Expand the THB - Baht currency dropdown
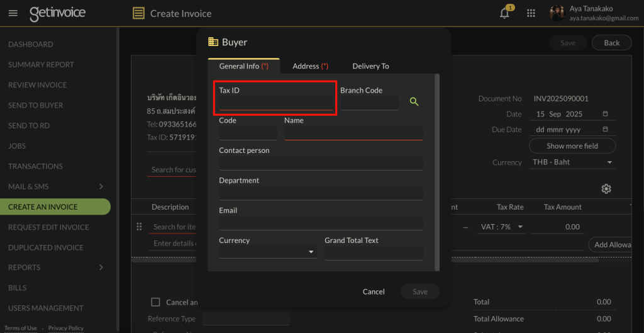 point(609,162)
